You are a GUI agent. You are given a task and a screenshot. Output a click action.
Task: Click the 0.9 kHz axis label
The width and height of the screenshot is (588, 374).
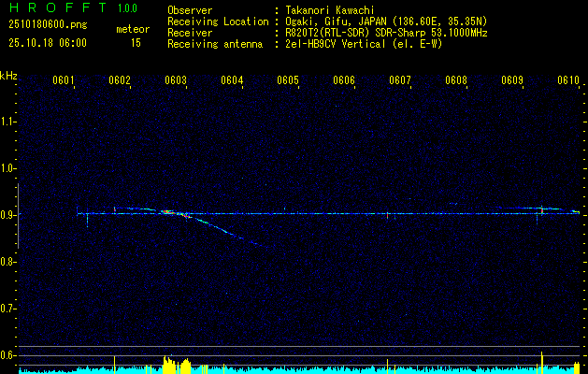(8, 215)
